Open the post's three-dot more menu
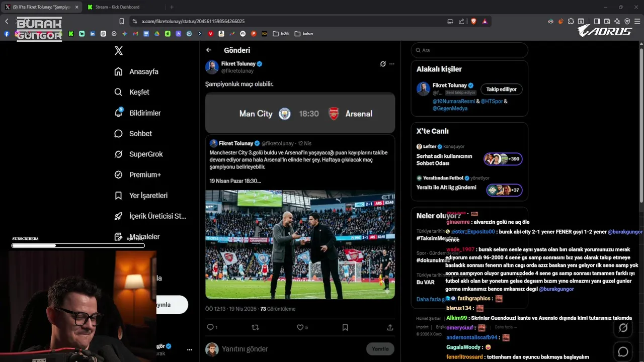The height and width of the screenshot is (362, 644). coord(392,64)
